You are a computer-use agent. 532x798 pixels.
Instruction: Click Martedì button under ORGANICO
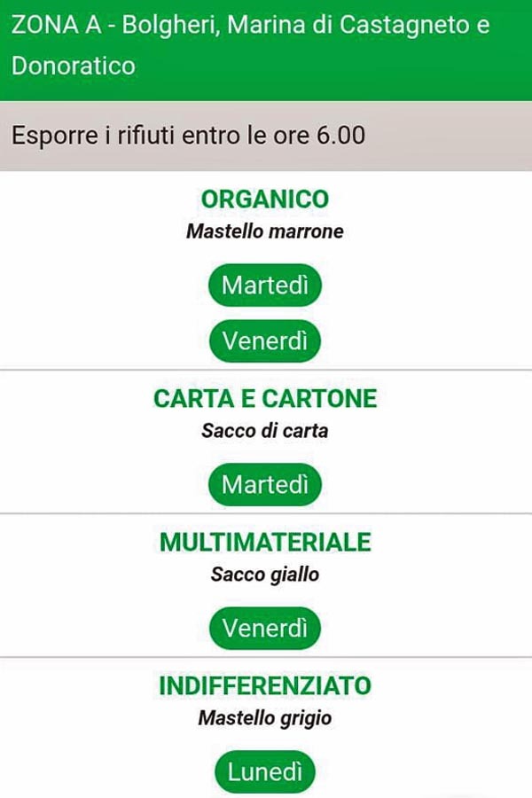(265, 286)
